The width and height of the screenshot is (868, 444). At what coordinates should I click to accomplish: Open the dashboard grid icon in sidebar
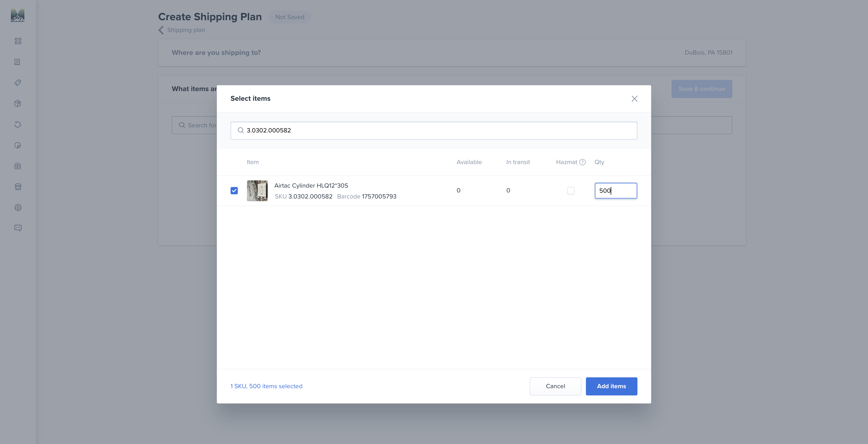pyautogui.click(x=18, y=41)
